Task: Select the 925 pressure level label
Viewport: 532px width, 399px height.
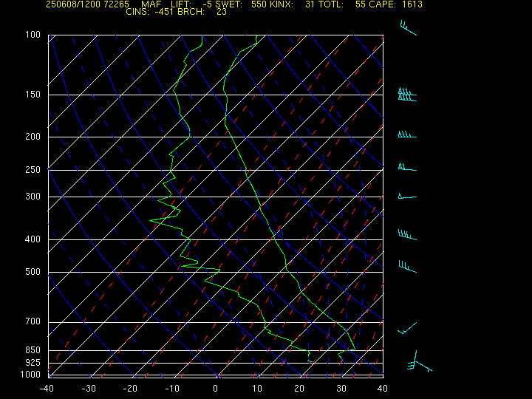Action: coord(33,363)
